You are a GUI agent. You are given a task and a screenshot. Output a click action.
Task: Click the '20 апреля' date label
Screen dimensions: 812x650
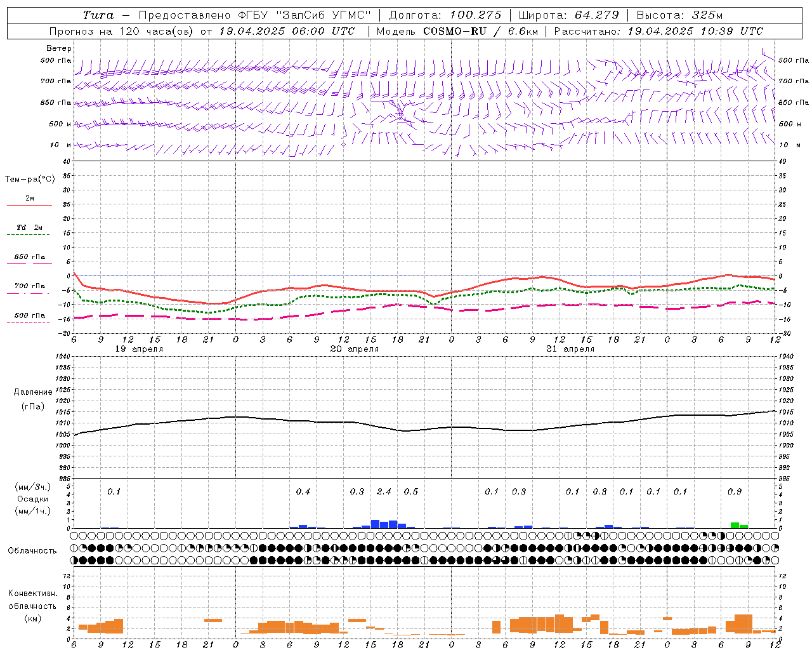coord(355,349)
